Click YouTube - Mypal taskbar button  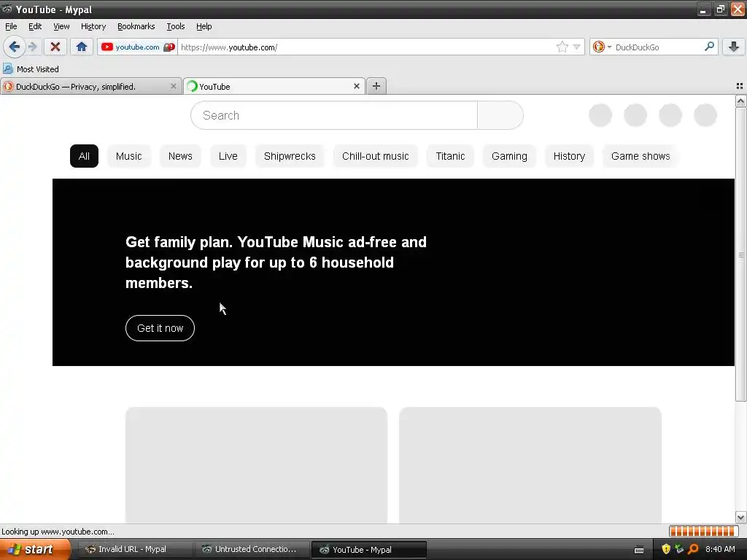[x=368, y=549]
